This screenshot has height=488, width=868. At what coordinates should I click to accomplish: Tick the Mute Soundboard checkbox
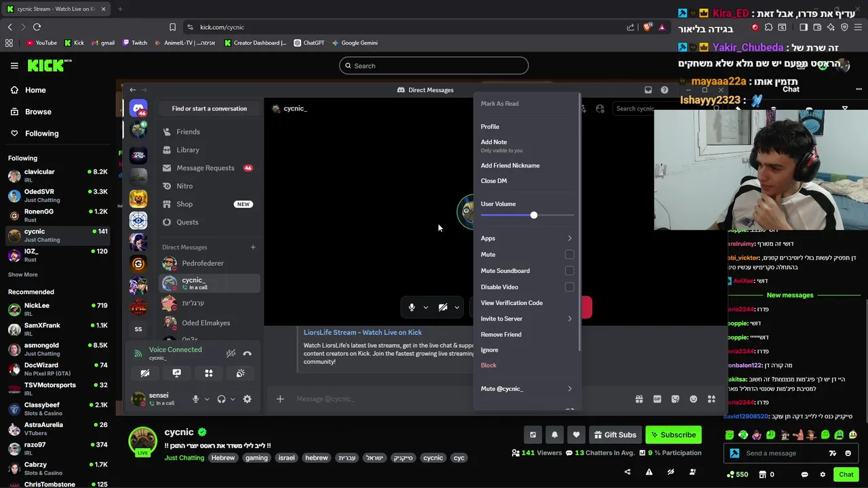570,270
